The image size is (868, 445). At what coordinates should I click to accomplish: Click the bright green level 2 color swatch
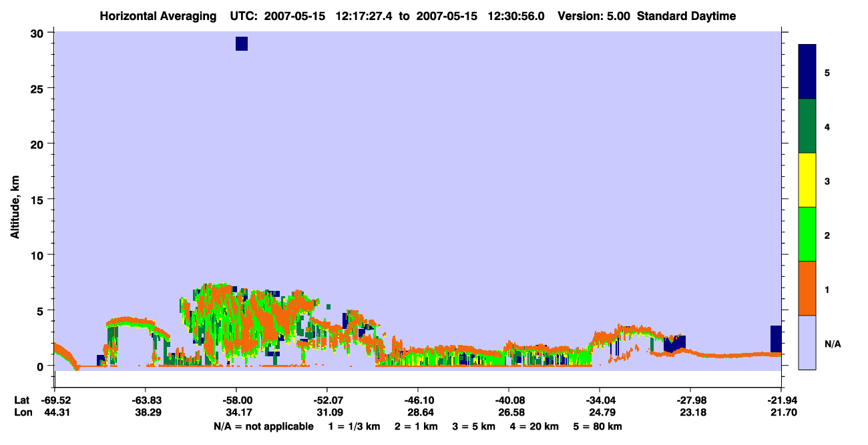coord(807,234)
